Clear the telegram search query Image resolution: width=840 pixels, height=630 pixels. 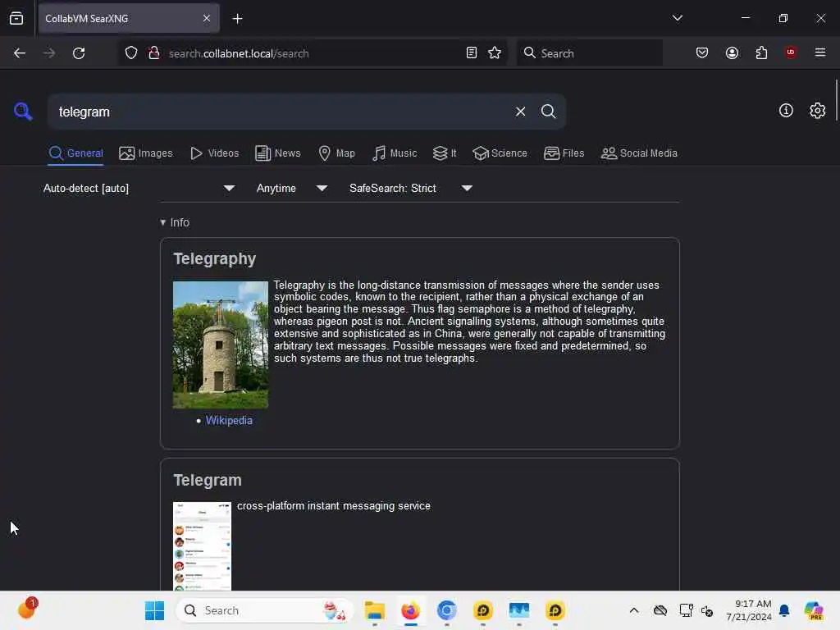520,112
